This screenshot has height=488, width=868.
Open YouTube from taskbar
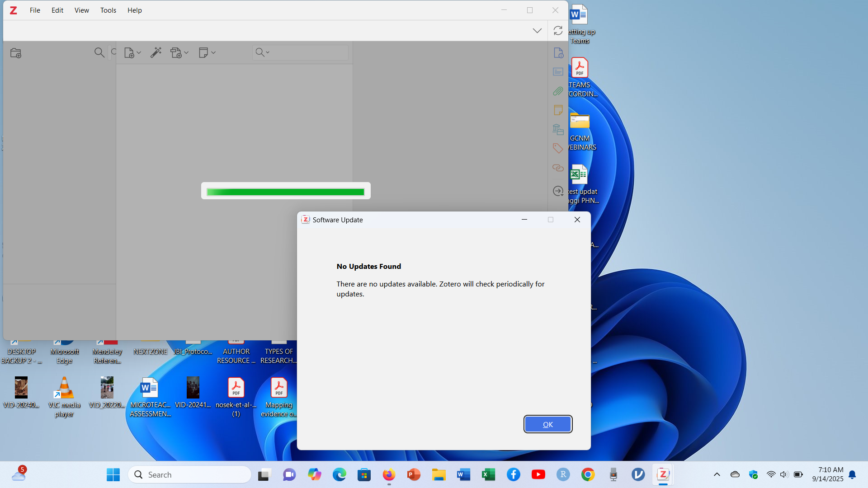538,474
